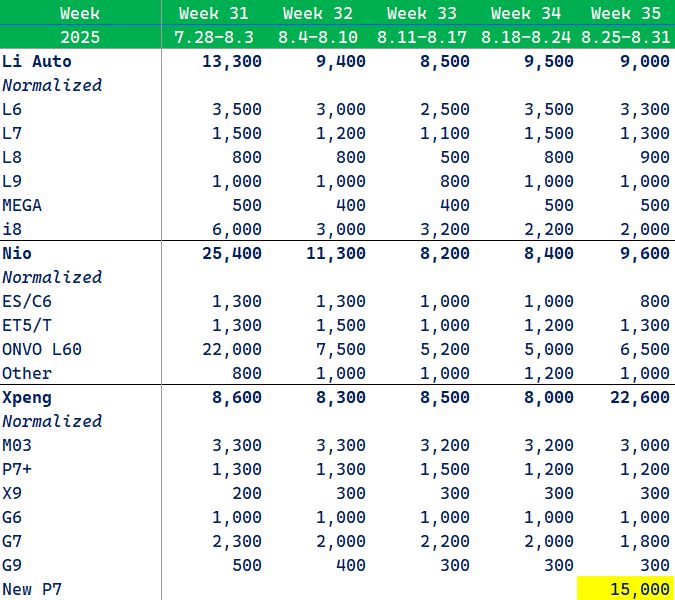Select the L6 row label
The image size is (675, 600).
[x=12, y=109]
